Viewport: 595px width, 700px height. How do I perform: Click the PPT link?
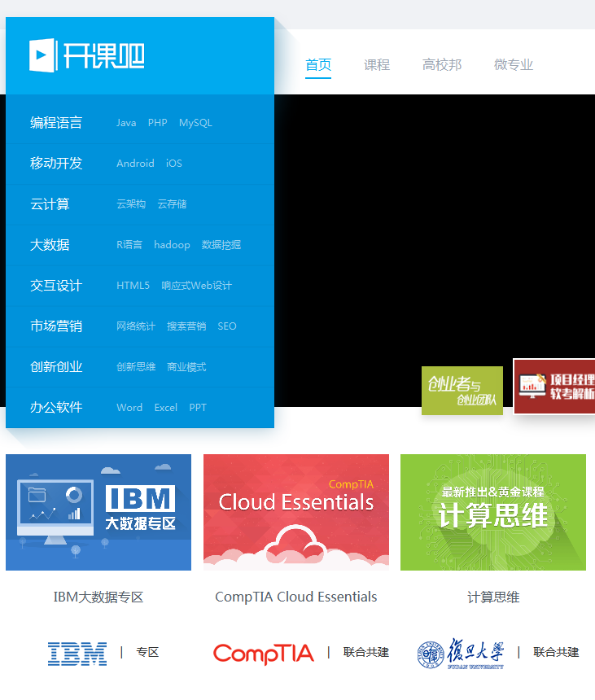pyautogui.click(x=198, y=408)
